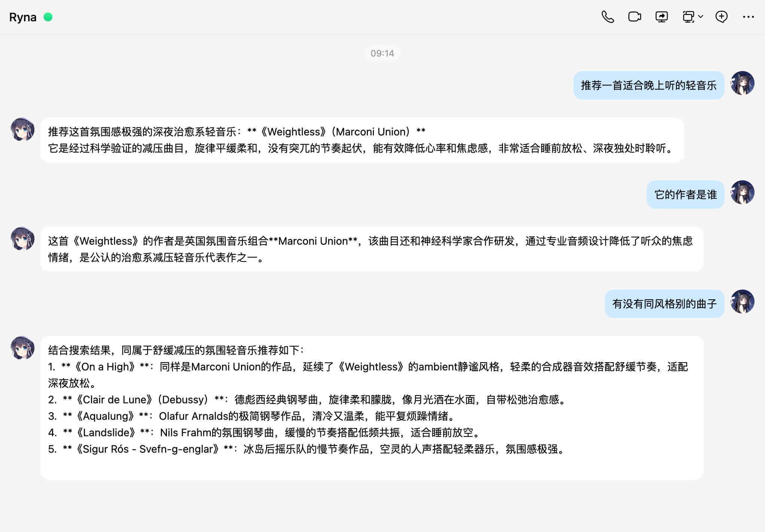
Task: Click user avatar beside 它的作者是谁
Action: click(x=742, y=192)
